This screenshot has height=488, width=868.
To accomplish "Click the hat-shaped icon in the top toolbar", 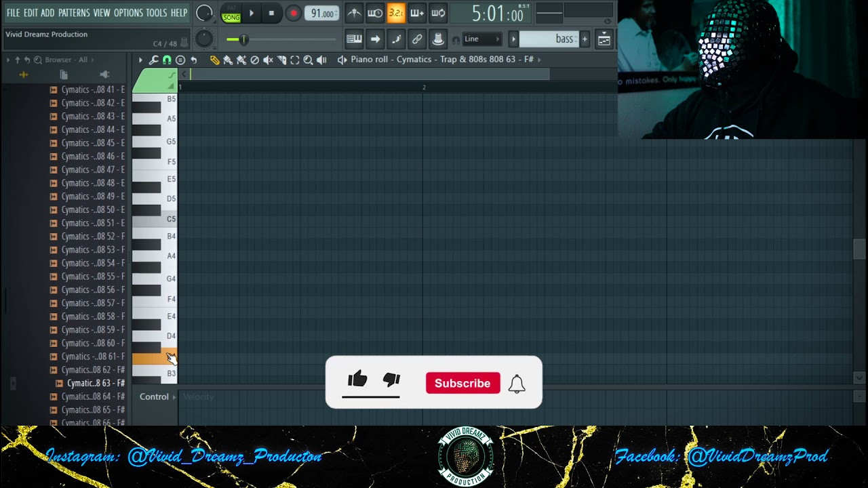I will pyautogui.click(x=438, y=39).
